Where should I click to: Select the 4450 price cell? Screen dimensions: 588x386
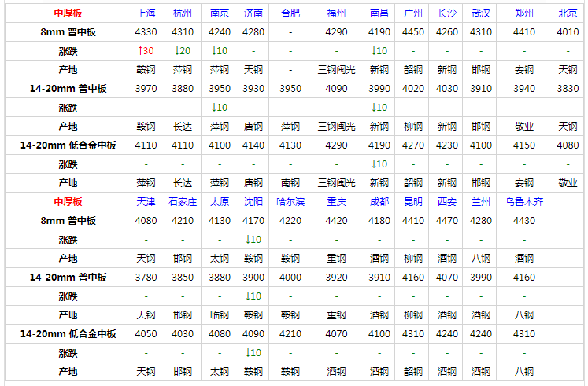(412, 32)
